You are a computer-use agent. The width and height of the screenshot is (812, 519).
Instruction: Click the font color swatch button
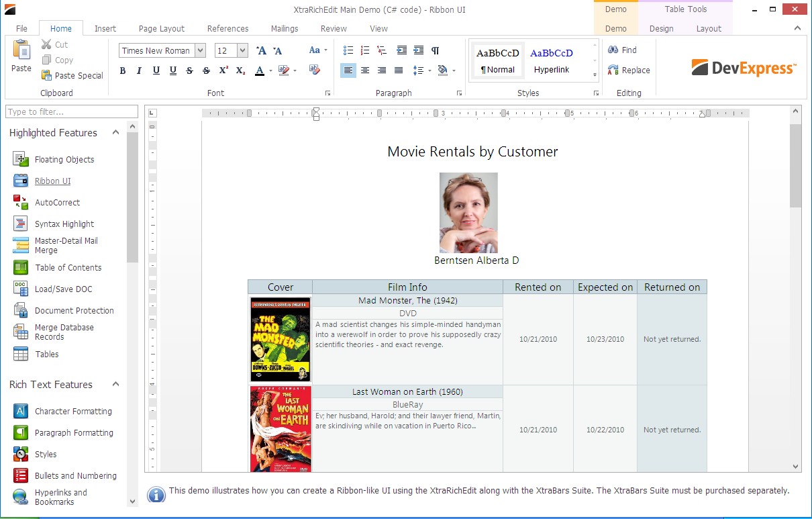click(x=260, y=70)
